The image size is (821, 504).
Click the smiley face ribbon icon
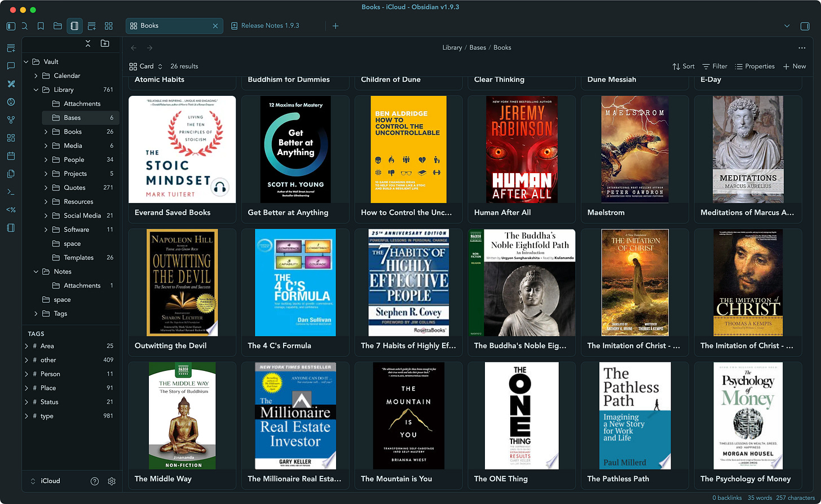coord(11,102)
